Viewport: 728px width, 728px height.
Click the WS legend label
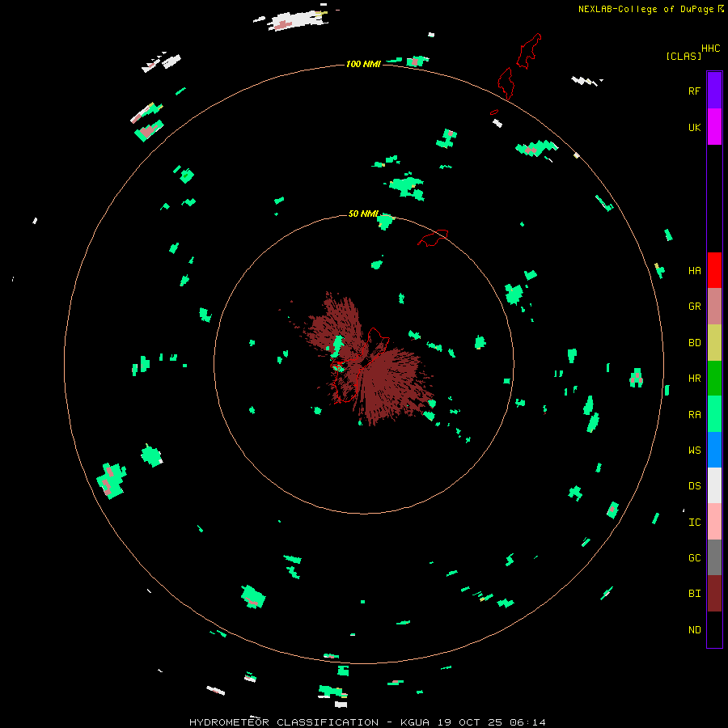[694, 451]
